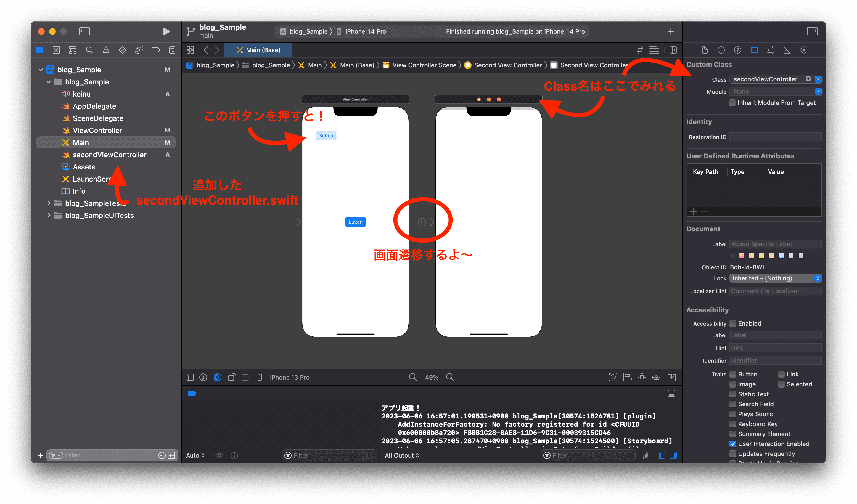Viewport: 857px width, 504px height.
Task: Check the Link trait
Action: [x=782, y=374]
